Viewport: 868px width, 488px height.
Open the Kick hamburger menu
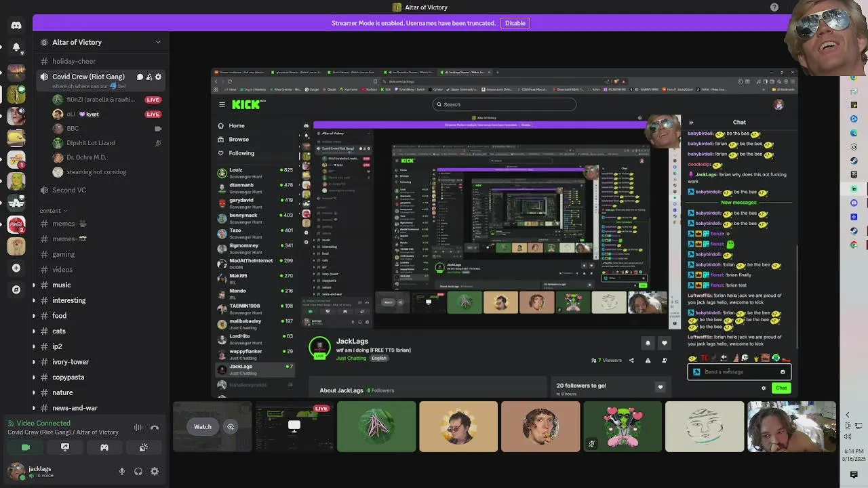[222, 104]
